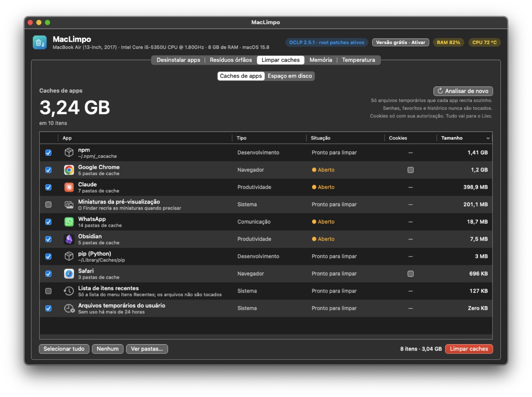Switch to the Espaço em disco segment
Screen dimensions: 532x397
[290, 76]
